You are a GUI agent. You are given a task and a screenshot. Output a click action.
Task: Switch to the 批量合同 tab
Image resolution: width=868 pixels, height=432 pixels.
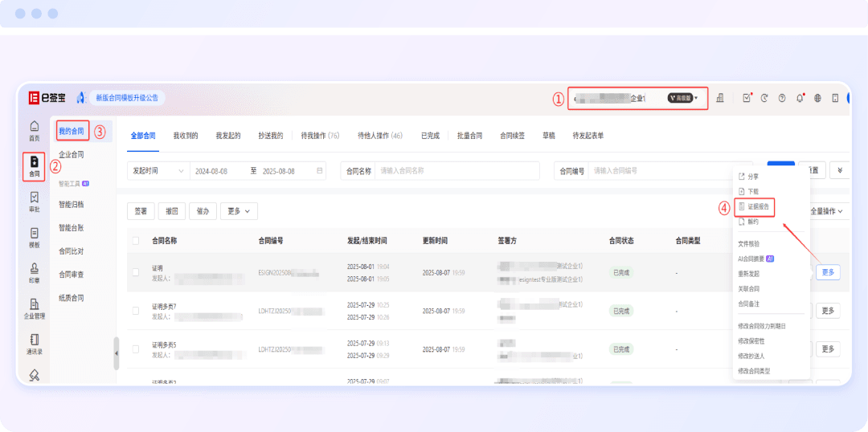pyautogui.click(x=469, y=136)
